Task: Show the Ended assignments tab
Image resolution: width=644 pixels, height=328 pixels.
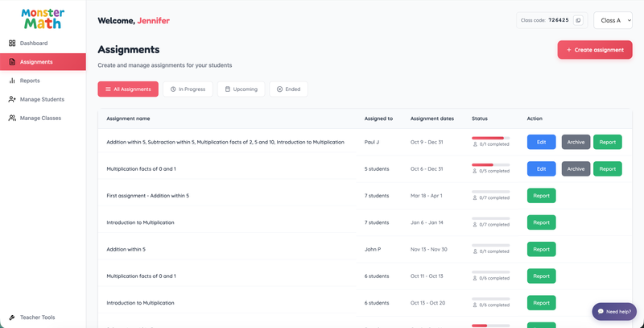Action: pos(288,89)
